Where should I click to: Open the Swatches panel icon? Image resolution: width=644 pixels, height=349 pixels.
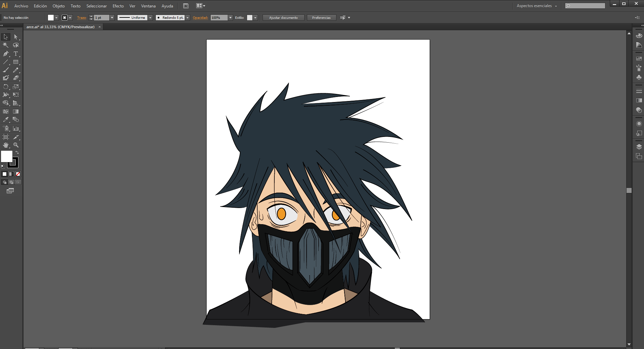[x=639, y=59]
